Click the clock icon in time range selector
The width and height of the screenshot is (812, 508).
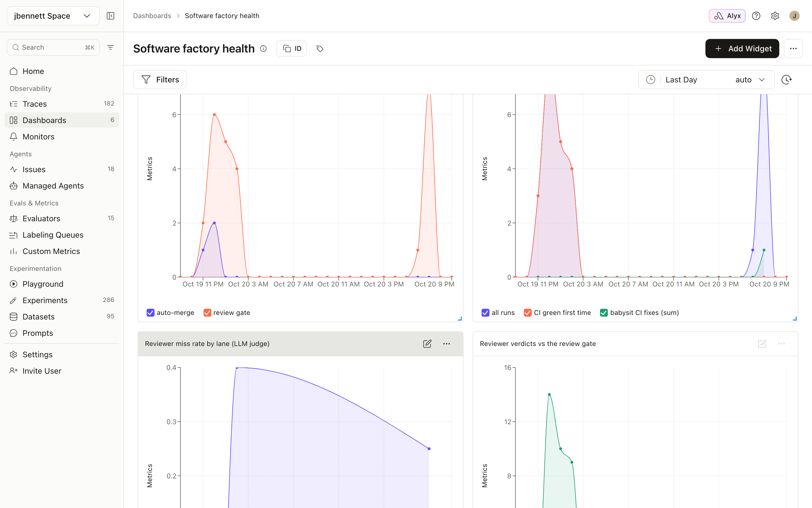651,80
